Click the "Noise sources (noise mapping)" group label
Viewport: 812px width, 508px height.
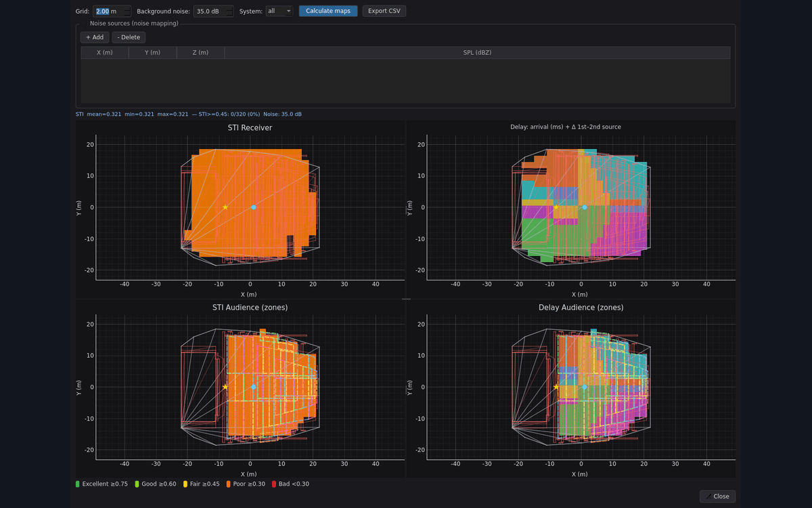click(x=134, y=24)
